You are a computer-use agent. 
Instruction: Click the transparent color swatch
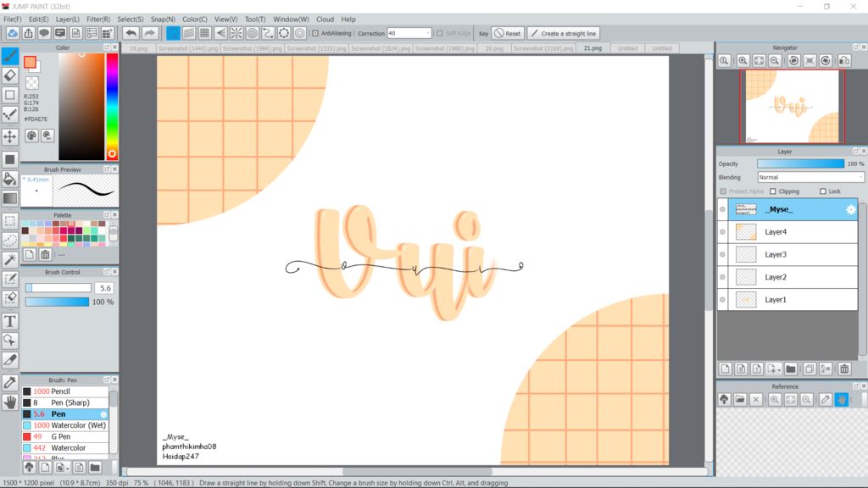[32, 83]
